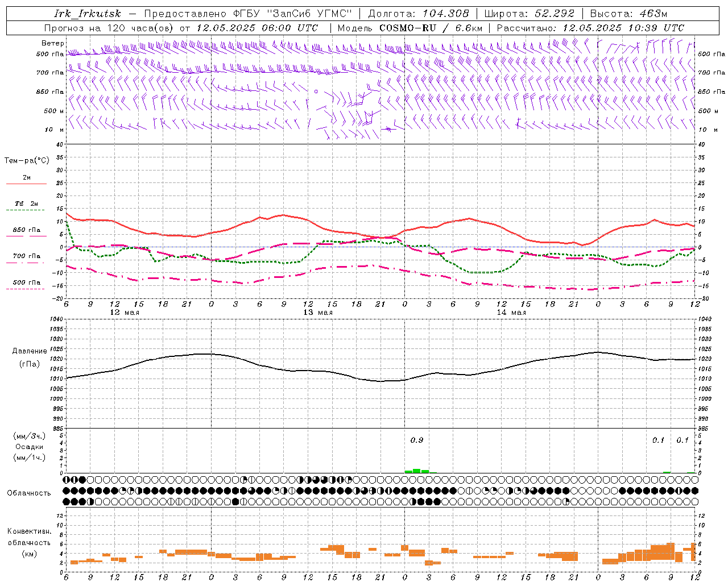Click the 'Осадки' precipitation label
This screenshot has height=582, width=728.
[x=30, y=447]
